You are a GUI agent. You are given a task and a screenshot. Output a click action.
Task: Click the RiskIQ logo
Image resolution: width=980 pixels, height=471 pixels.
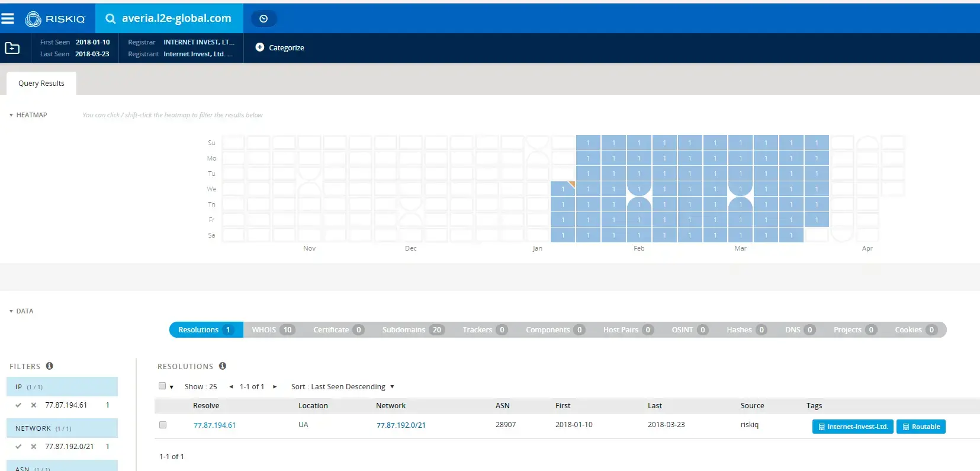pos(55,19)
